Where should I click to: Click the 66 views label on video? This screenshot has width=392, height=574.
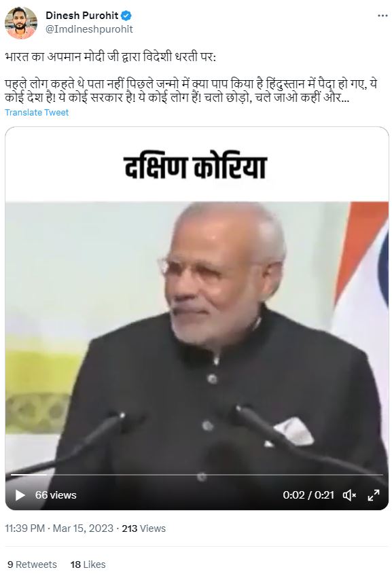[56, 495]
